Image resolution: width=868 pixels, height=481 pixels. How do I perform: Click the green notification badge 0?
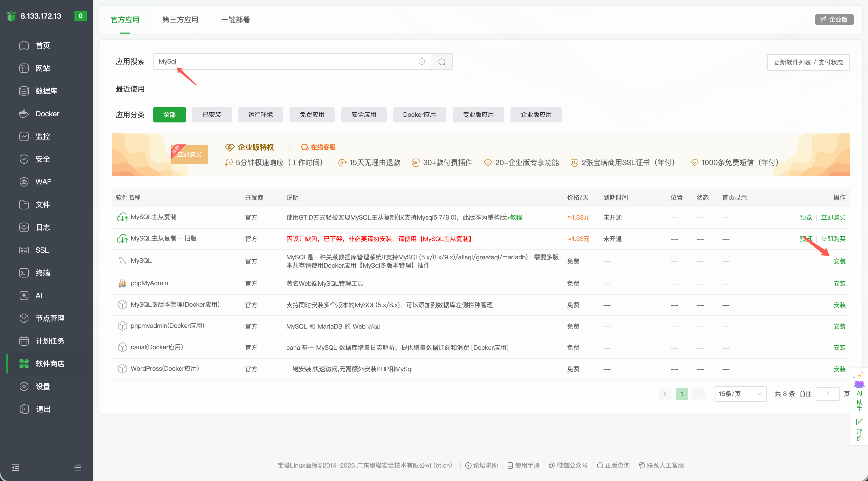[81, 16]
